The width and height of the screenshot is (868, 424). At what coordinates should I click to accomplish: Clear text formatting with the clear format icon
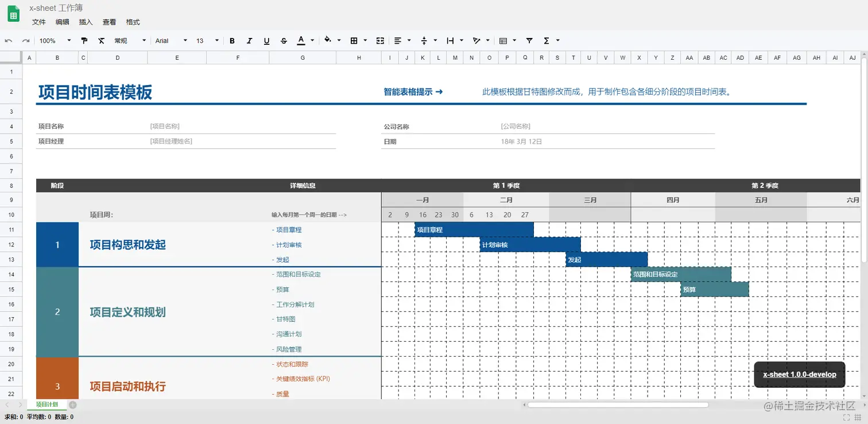tap(102, 40)
